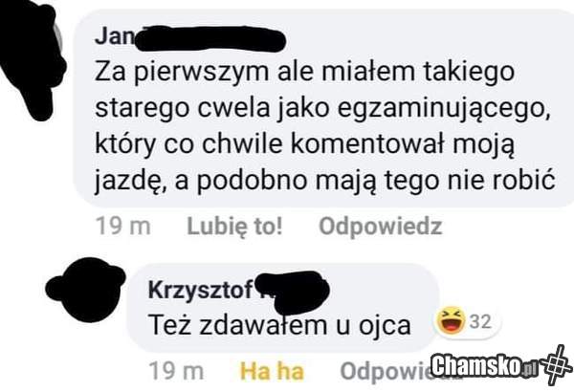Click the line 'Za pierwszym ale miałem takiego'

pos(304,73)
